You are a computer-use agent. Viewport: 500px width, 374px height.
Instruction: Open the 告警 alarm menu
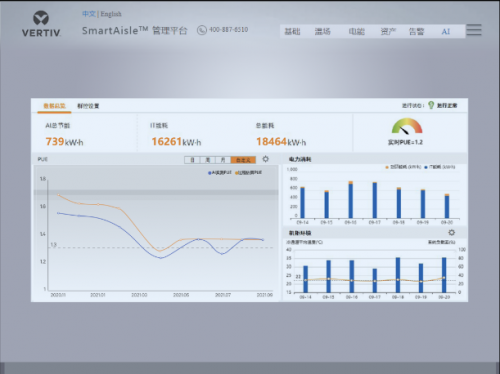416,32
